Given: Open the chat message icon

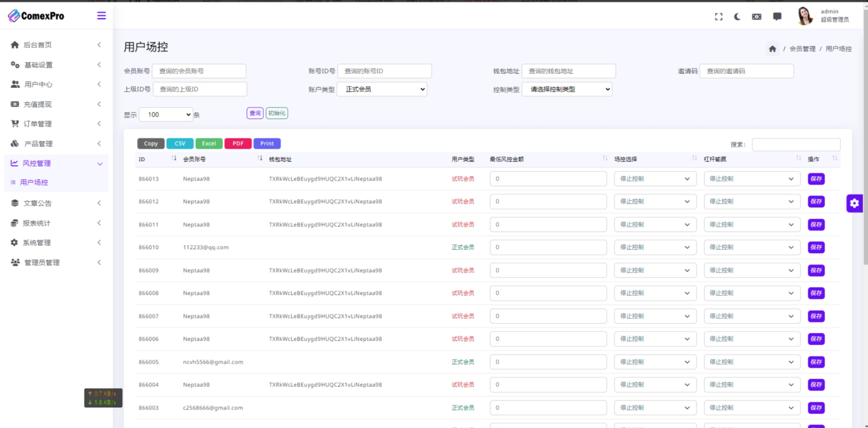Looking at the screenshot, I should click(x=777, y=17).
